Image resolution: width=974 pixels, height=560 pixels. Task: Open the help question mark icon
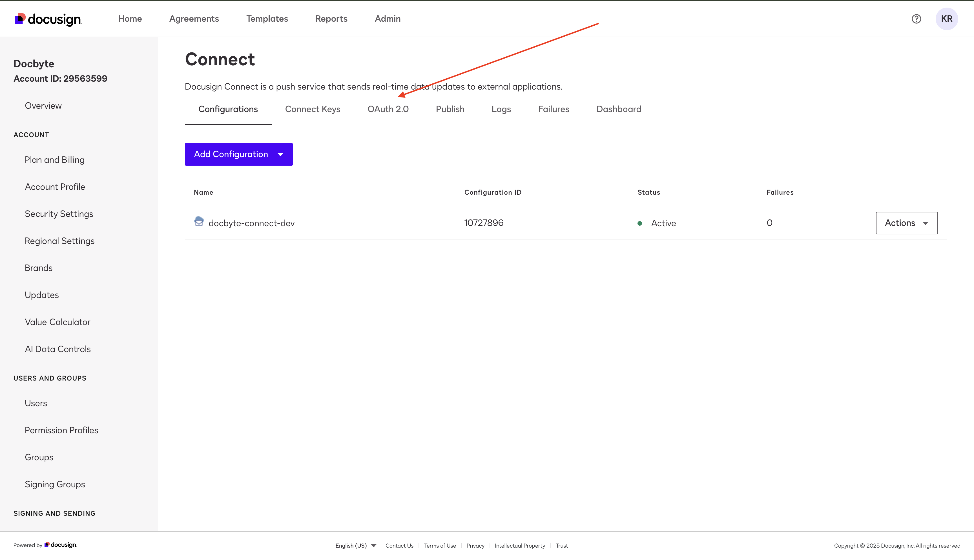click(x=917, y=19)
